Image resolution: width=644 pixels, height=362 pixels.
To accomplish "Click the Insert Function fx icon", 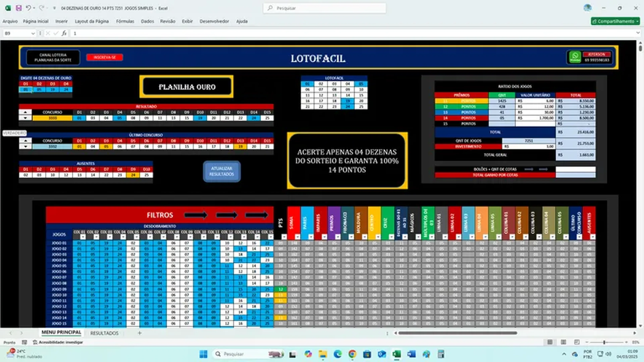I will click(x=64, y=33).
